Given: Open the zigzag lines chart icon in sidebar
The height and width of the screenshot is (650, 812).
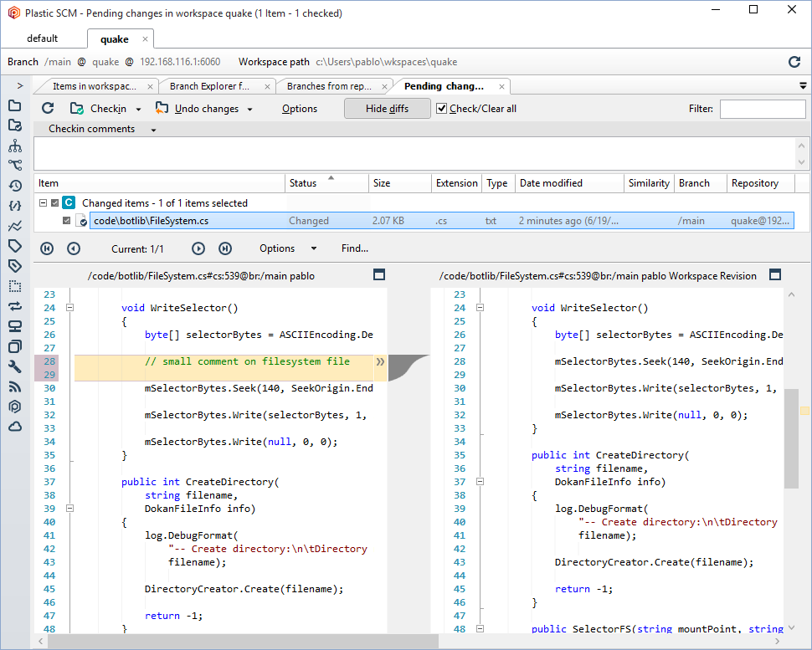Looking at the screenshot, I should pyautogui.click(x=15, y=226).
